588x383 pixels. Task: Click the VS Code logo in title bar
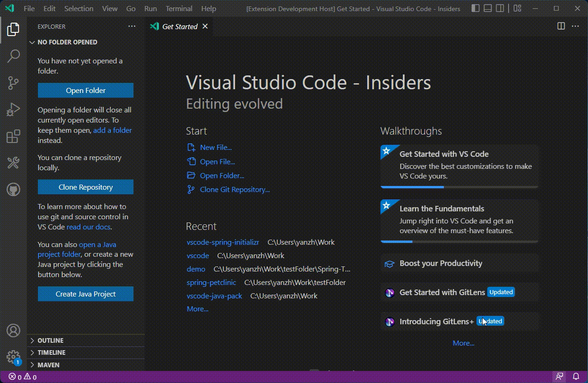click(9, 8)
